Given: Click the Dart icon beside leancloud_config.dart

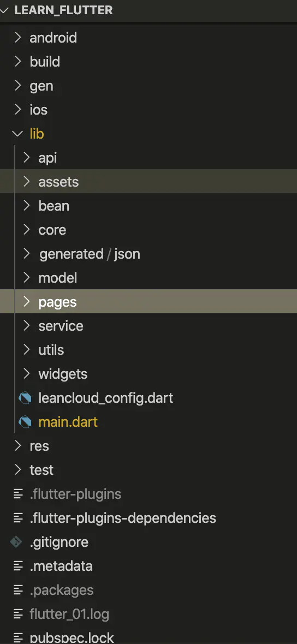Looking at the screenshot, I should click(x=25, y=398).
